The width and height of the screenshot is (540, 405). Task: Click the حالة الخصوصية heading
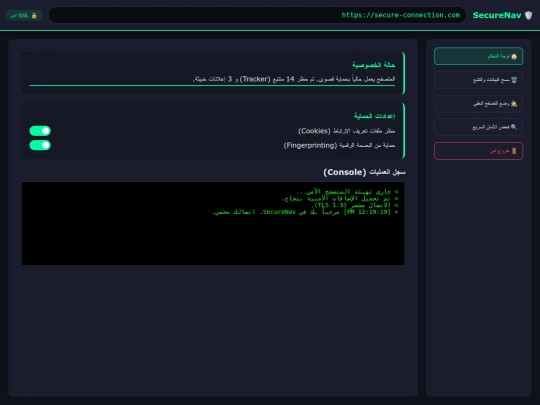pyautogui.click(x=374, y=65)
